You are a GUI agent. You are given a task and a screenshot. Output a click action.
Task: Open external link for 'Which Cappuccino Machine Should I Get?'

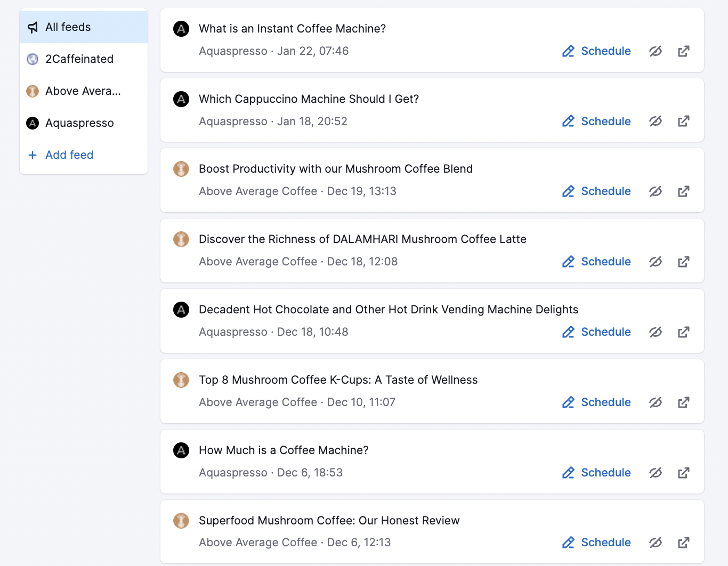(x=683, y=122)
